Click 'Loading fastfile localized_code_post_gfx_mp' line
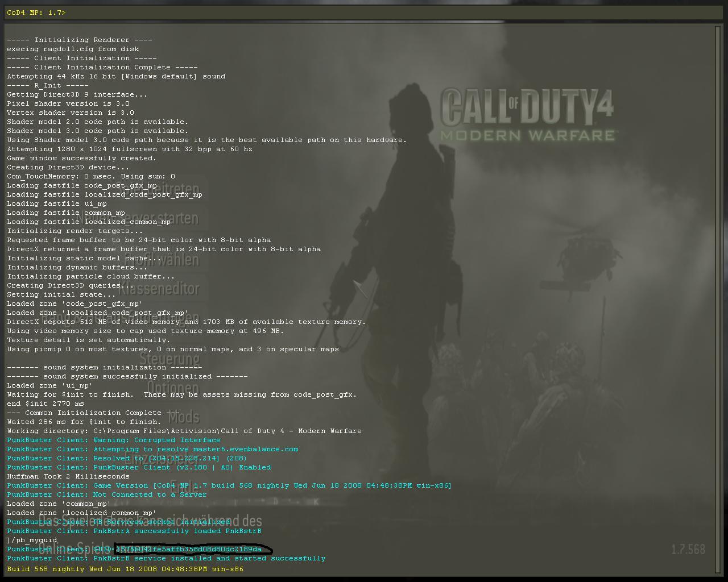 [x=105, y=194]
